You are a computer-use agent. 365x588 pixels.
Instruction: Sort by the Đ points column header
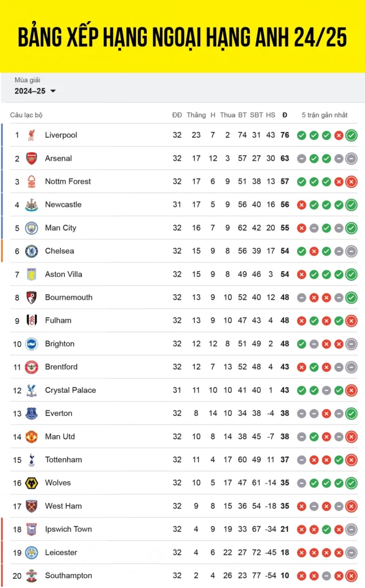285,115
